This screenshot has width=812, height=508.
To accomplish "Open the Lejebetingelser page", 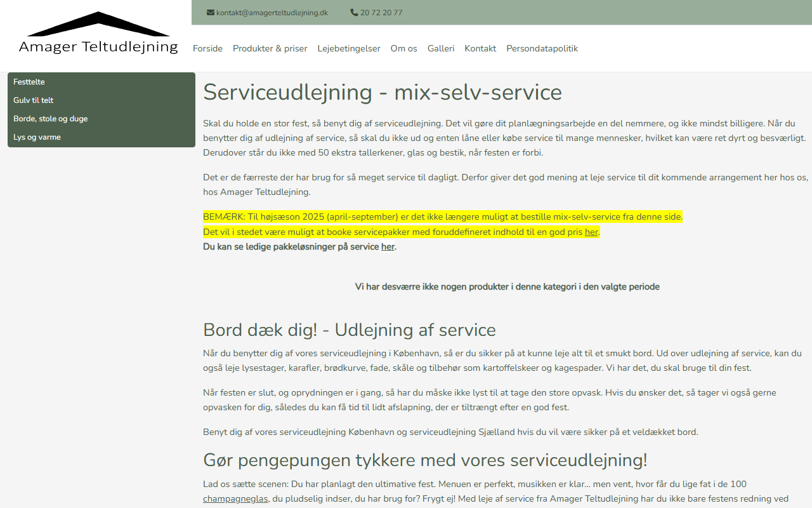I will click(349, 48).
